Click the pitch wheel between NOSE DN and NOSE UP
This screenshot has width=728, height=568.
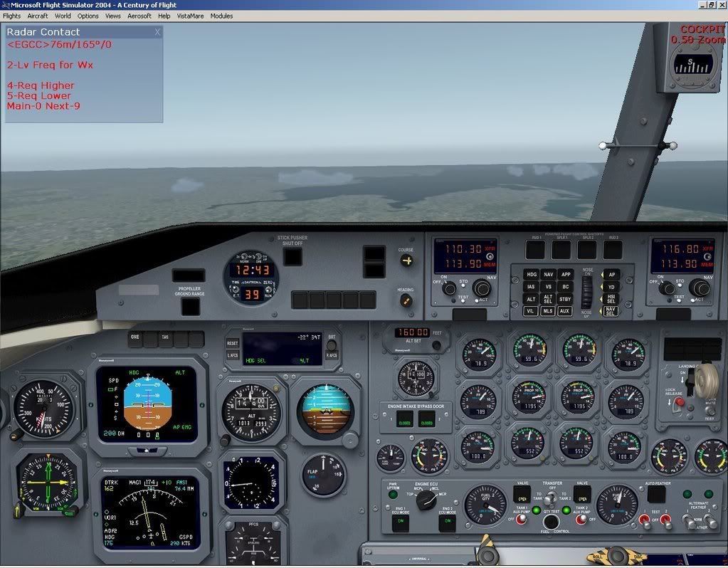[588, 292]
